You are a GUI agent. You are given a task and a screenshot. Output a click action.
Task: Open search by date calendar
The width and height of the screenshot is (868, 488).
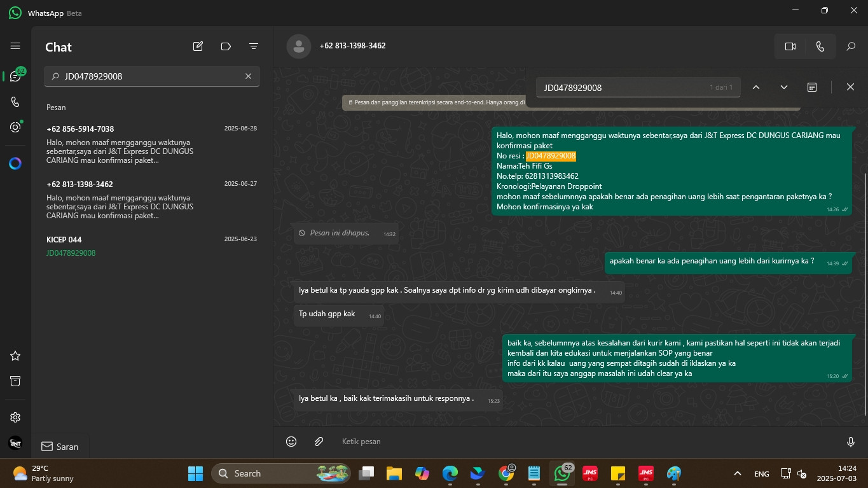(x=812, y=87)
